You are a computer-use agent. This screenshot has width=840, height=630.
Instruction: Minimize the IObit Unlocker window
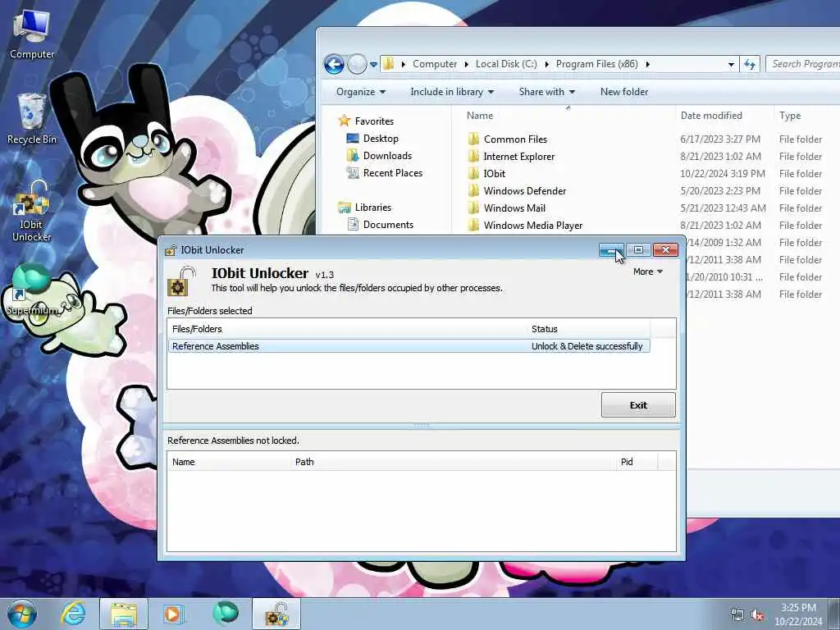[611, 250]
